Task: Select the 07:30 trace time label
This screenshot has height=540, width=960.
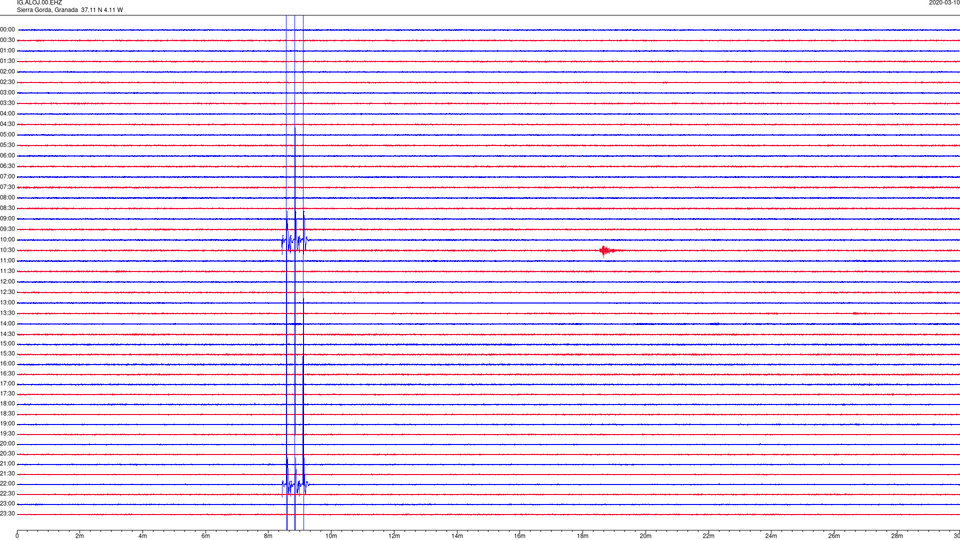Action: [x=7, y=187]
